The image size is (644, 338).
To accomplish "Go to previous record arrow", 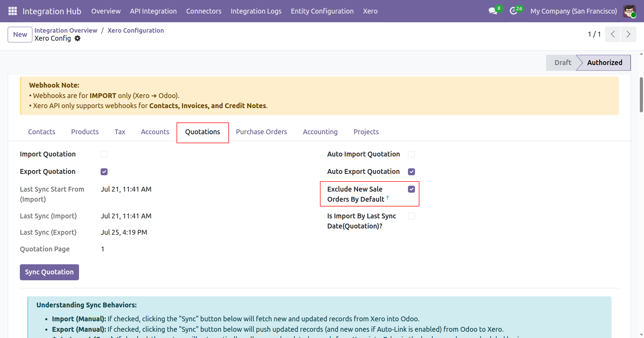I will pyautogui.click(x=613, y=34).
